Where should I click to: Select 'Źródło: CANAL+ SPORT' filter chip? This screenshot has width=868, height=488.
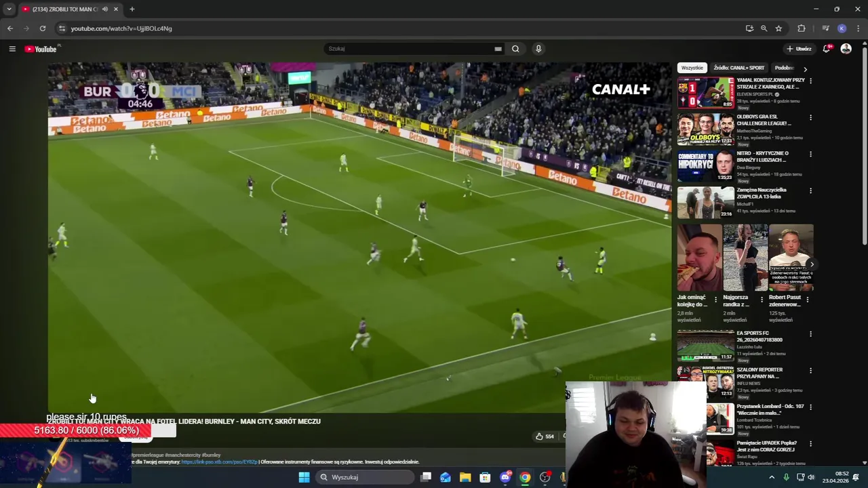pyautogui.click(x=738, y=68)
